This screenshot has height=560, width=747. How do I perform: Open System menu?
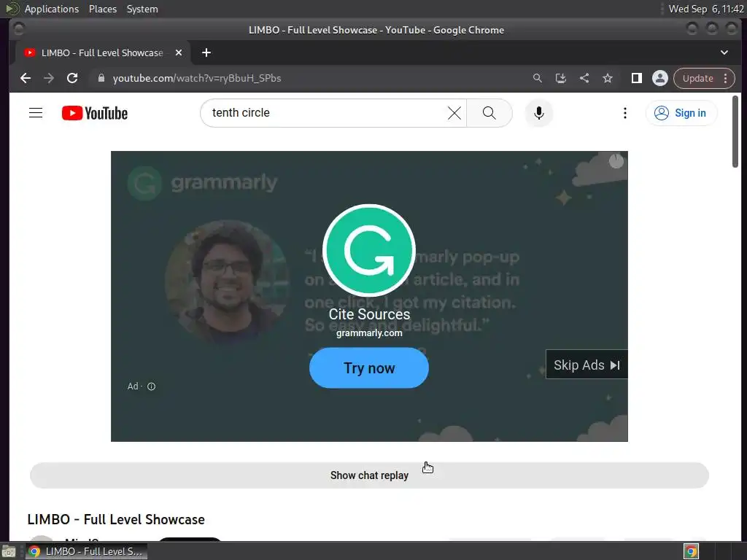click(142, 9)
